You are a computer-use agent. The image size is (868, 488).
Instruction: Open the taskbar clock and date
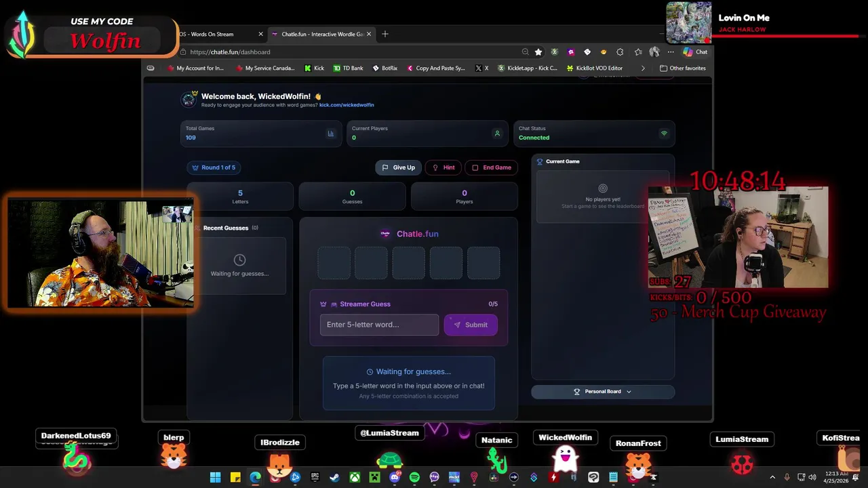click(x=837, y=477)
